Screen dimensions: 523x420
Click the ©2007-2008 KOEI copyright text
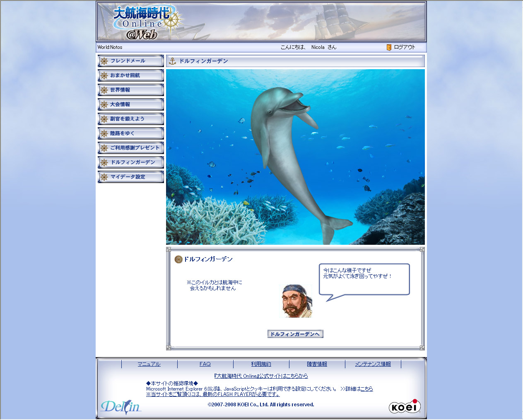click(x=261, y=405)
